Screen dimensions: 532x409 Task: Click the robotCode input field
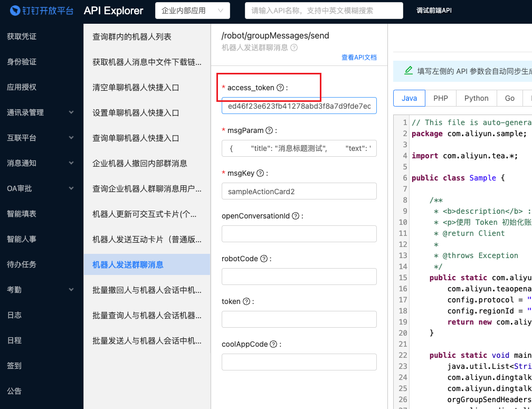pos(299,277)
